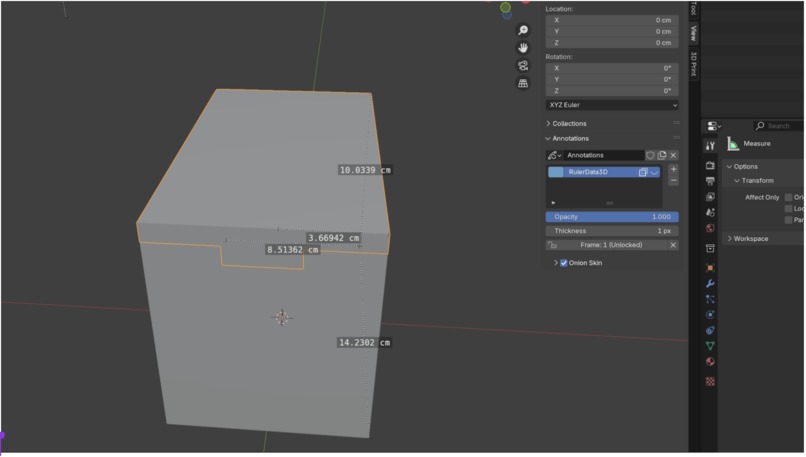This screenshot has height=457, width=806.
Task: Click the frame lock icon
Action: click(x=552, y=245)
